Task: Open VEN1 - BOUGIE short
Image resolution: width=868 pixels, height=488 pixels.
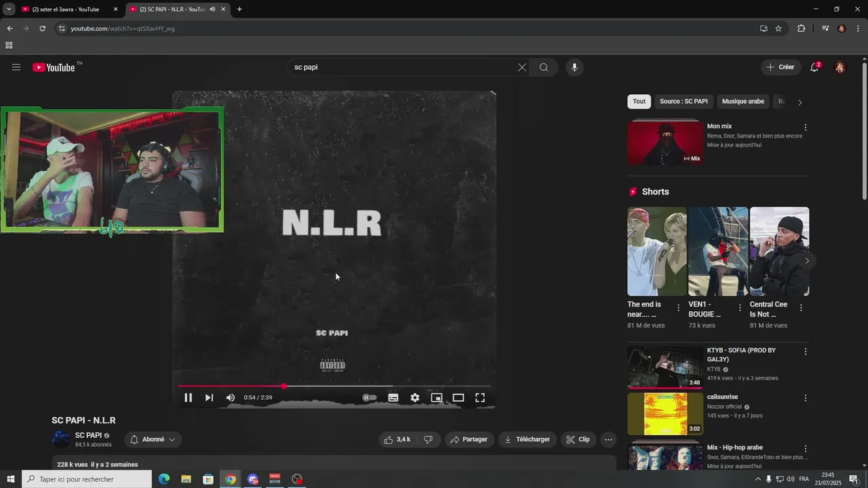Action: [718, 251]
